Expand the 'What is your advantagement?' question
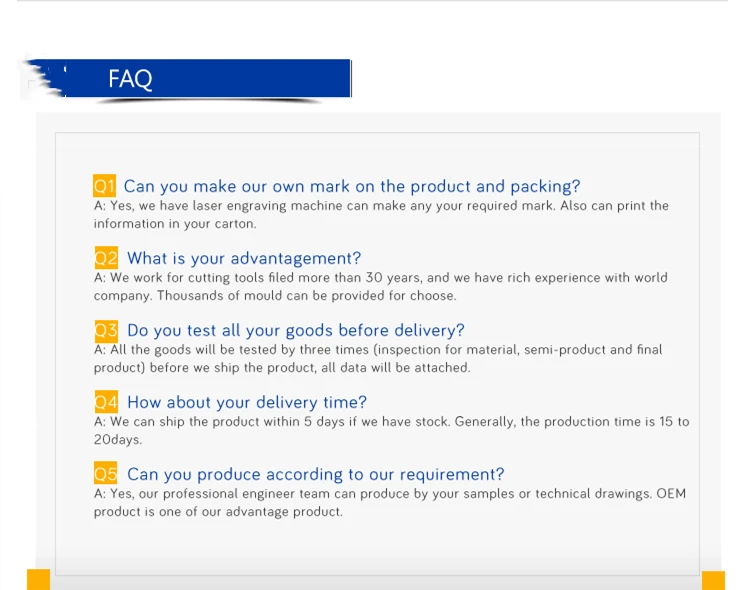This screenshot has width=749, height=590. [x=244, y=258]
